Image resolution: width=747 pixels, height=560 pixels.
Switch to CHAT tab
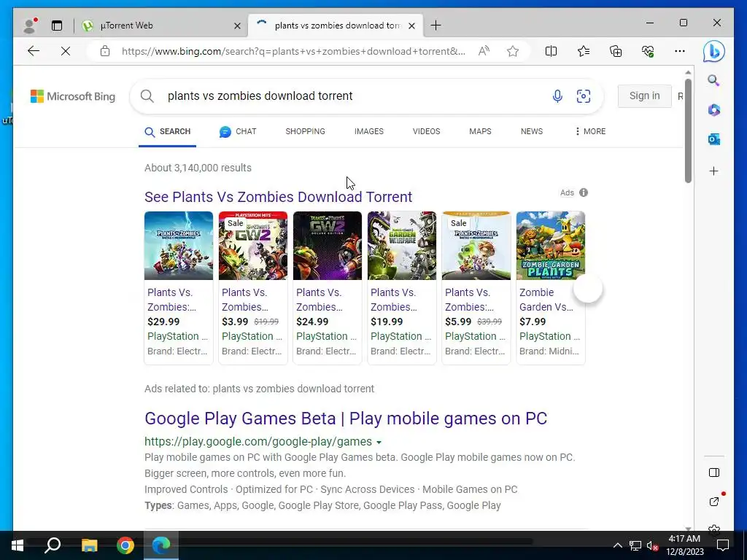point(238,131)
